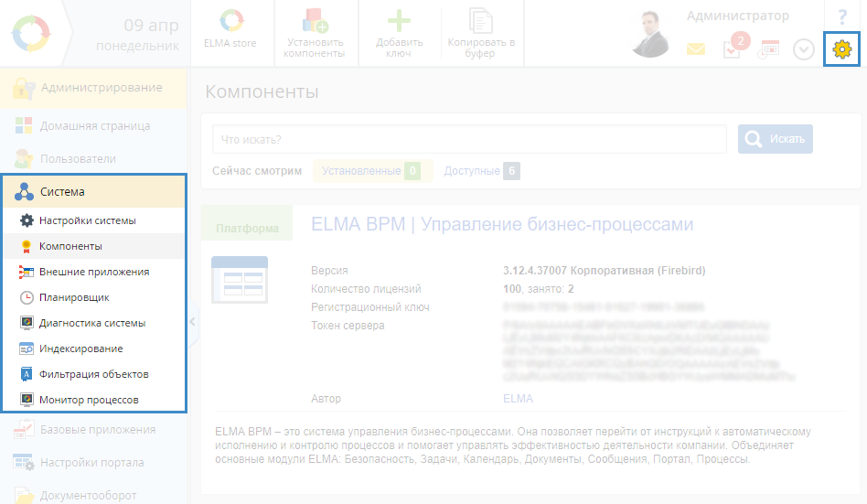This screenshot has width=867, height=504.
Task: Click the ELMA logo in top-left corner
Action: [31, 33]
